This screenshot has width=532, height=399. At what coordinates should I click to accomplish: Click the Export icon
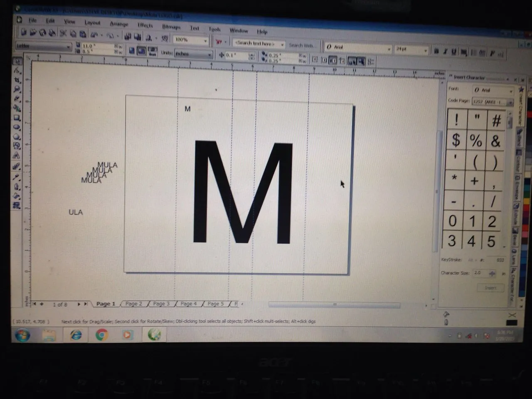138,37
